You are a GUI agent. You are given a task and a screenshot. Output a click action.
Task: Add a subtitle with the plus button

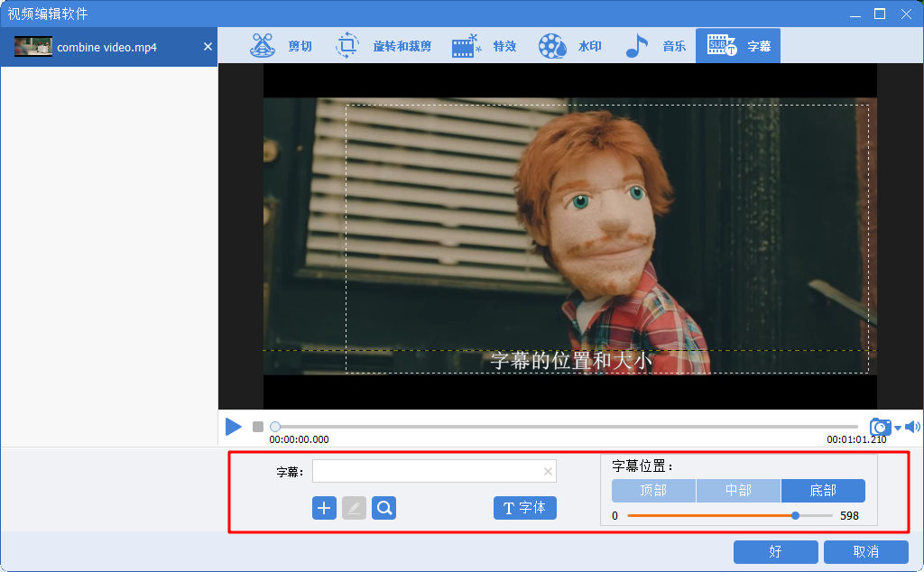point(324,508)
